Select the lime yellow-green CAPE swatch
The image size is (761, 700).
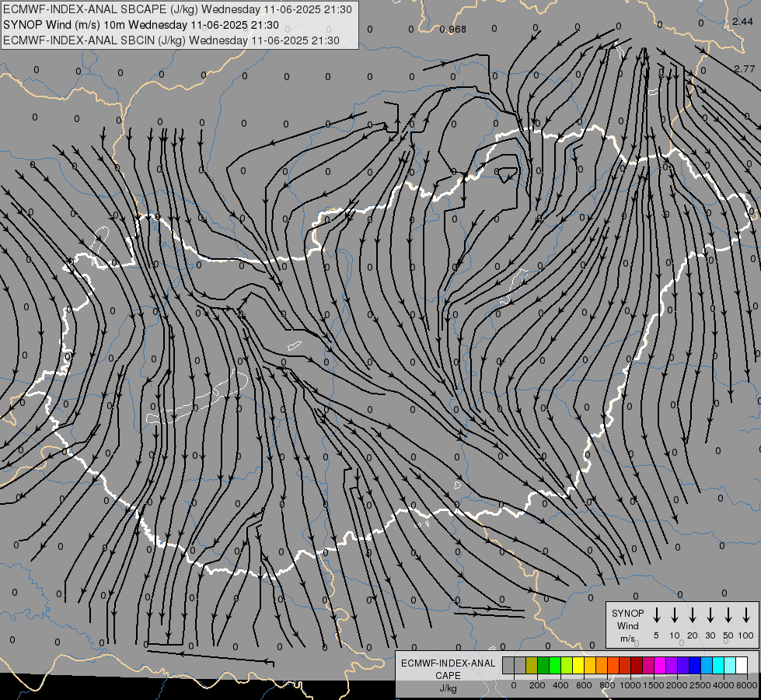[x=567, y=665]
